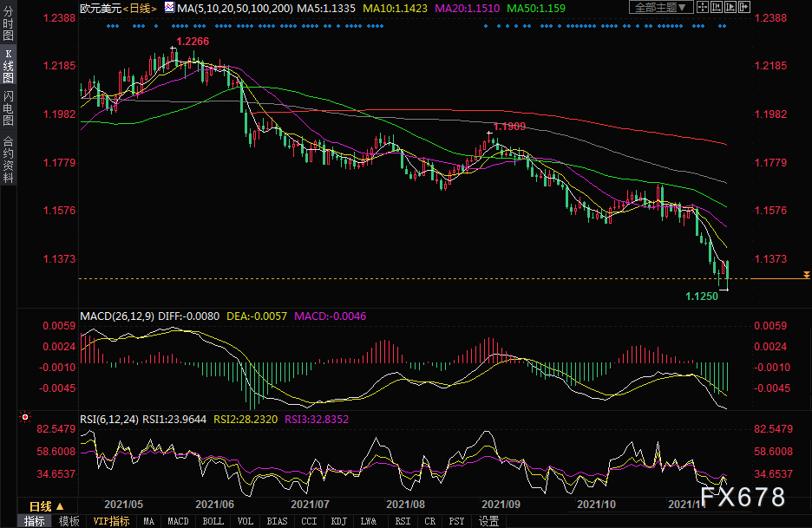Open the 设置 settings button
The width and height of the screenshot is (812, 528).
click(488, 521)
